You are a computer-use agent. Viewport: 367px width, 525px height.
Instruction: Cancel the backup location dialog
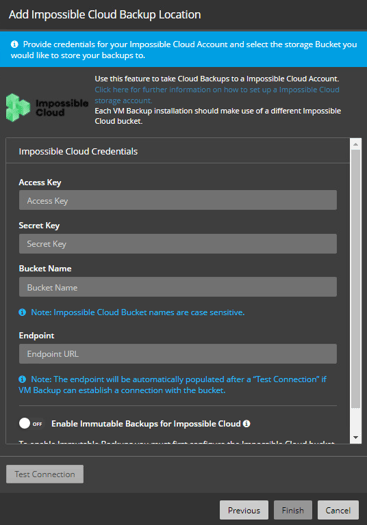(338, 510)
